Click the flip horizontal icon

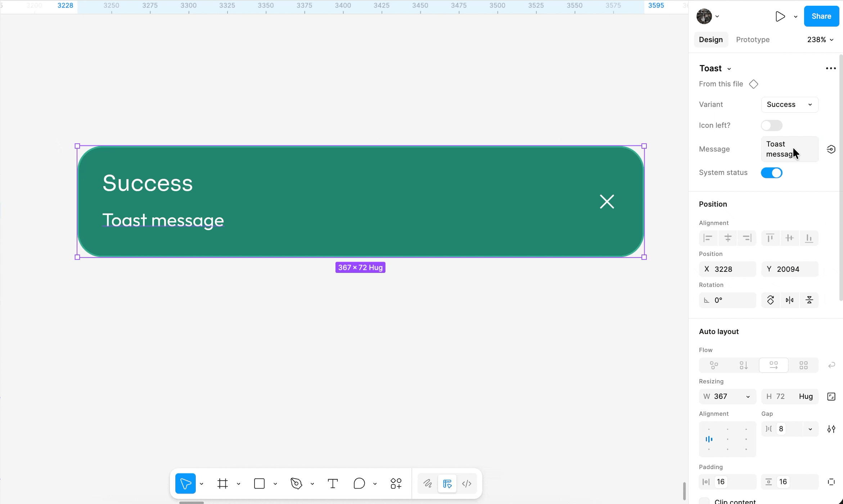click(x=790, y=300)
